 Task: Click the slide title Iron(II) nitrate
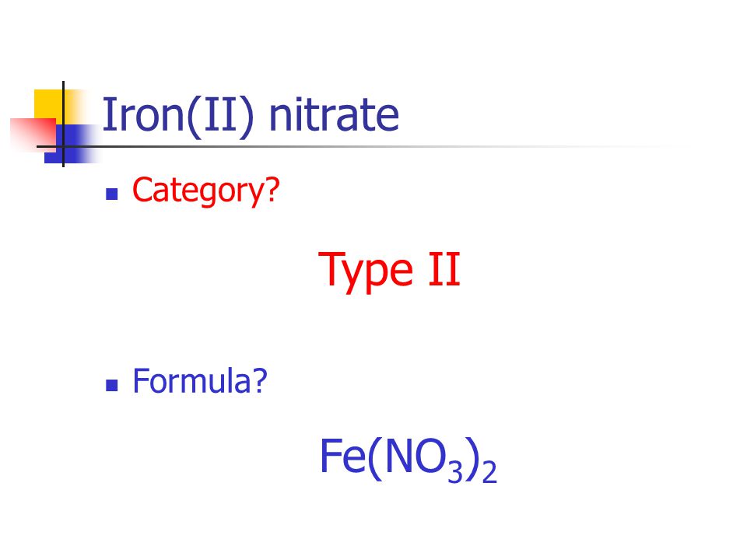(x=251, y=116)
